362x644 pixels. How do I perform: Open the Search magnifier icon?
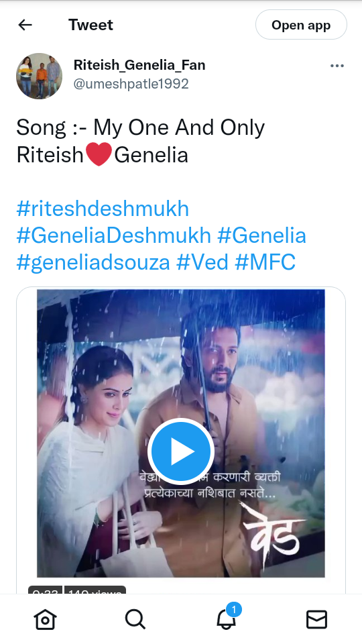coord(135,619)
